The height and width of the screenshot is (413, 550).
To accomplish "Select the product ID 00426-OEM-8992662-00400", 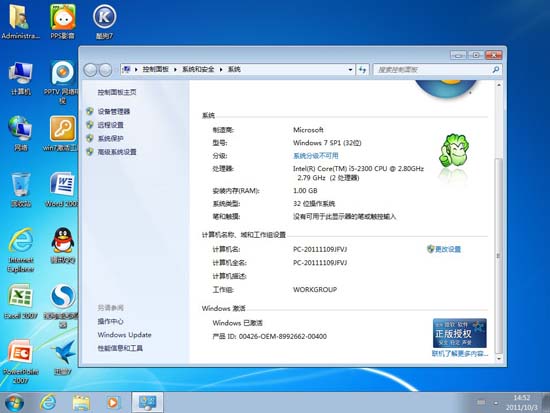I will click(x=283, y=336).
